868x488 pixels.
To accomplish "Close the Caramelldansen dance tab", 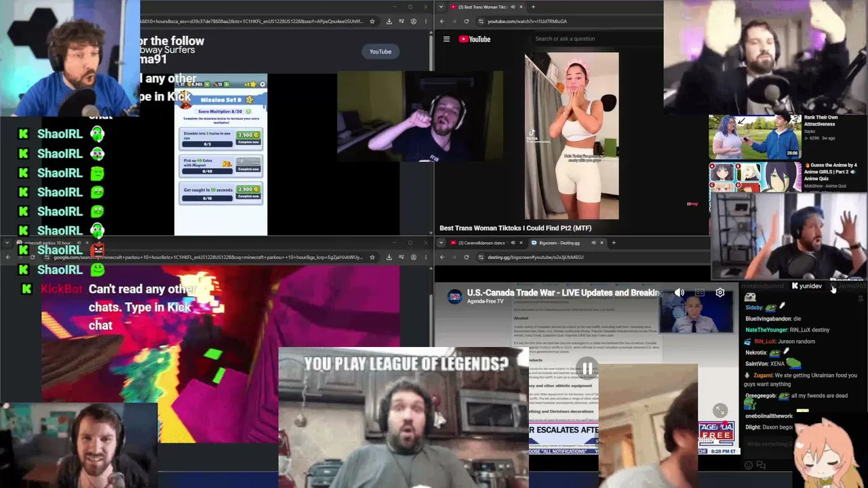I will pyautogui.click(x=521, y=243).
